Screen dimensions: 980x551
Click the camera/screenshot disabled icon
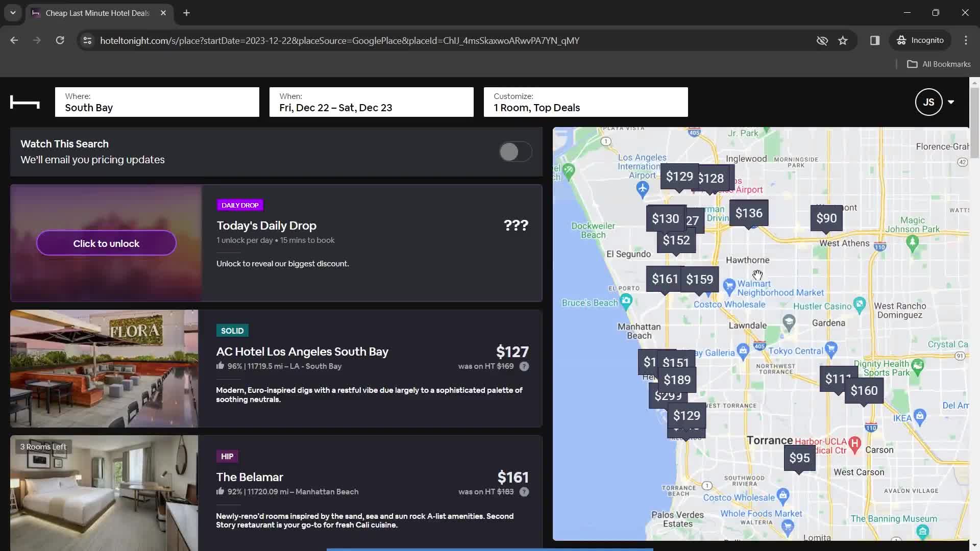(x=822, y=40)
